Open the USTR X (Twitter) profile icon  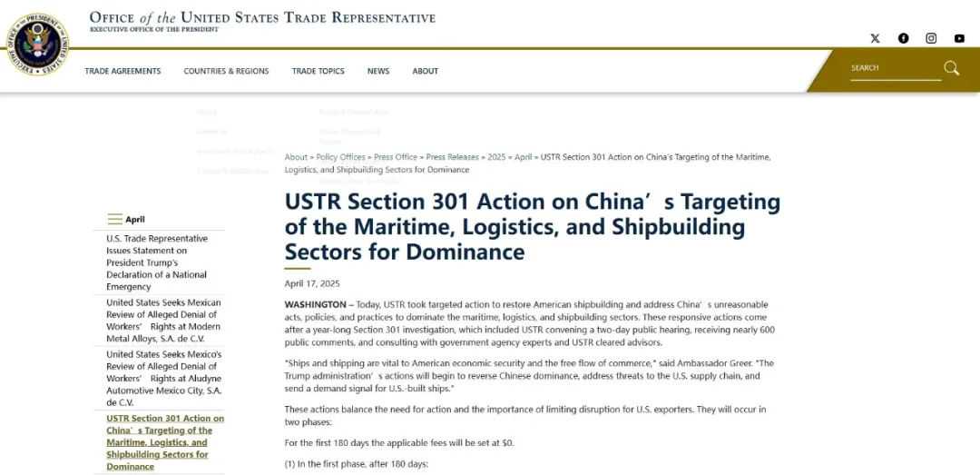tap(875, 38)
